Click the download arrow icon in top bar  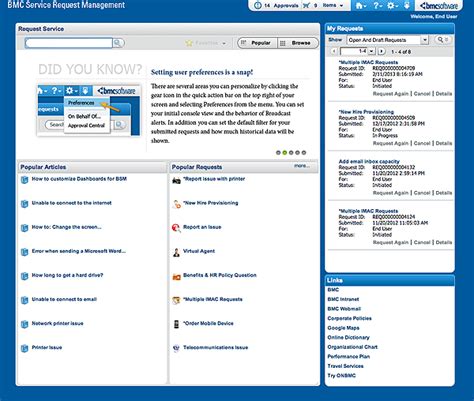point(407,5)
